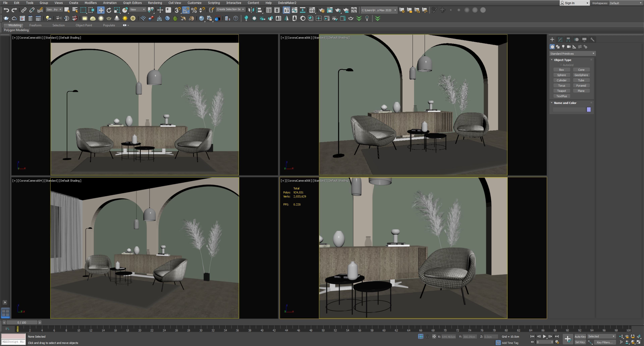Activate the Select and Rotate tool
644x346 pixels.
(x=109, y=10)
